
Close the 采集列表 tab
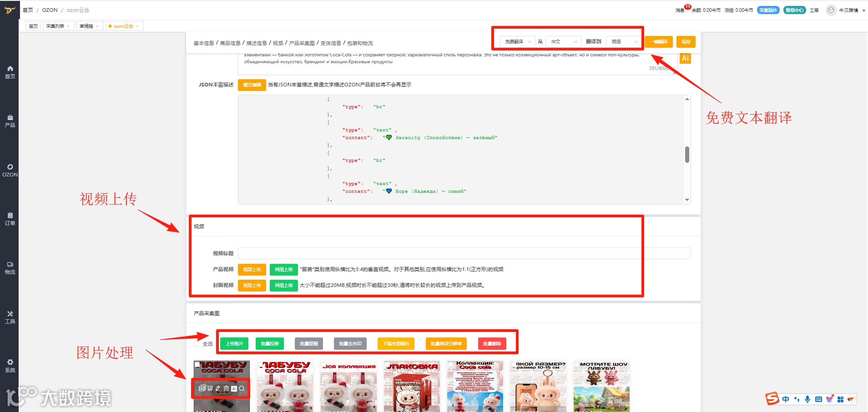(68, 26)
